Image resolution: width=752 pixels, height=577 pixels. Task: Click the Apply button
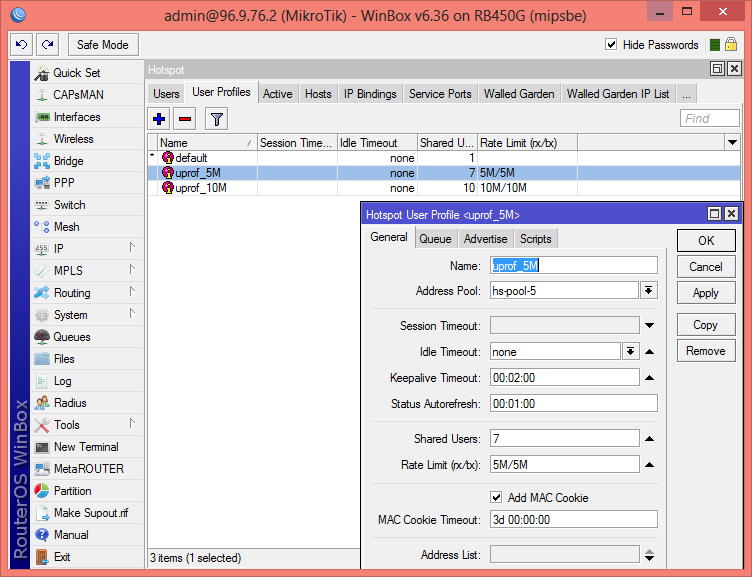click(706, 293)
